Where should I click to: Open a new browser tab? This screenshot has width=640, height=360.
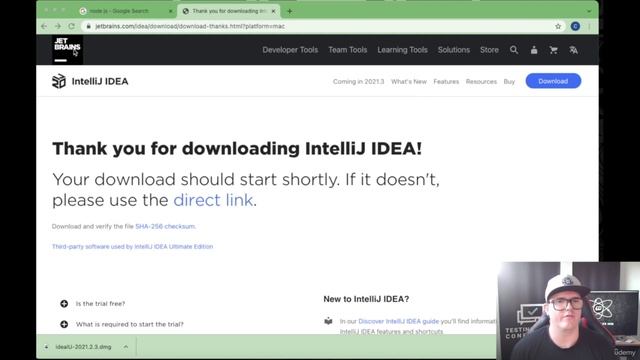[289, 11]
